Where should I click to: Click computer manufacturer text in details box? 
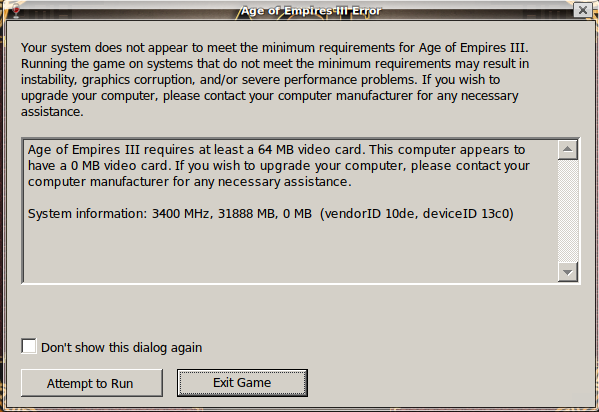(98, 182)
